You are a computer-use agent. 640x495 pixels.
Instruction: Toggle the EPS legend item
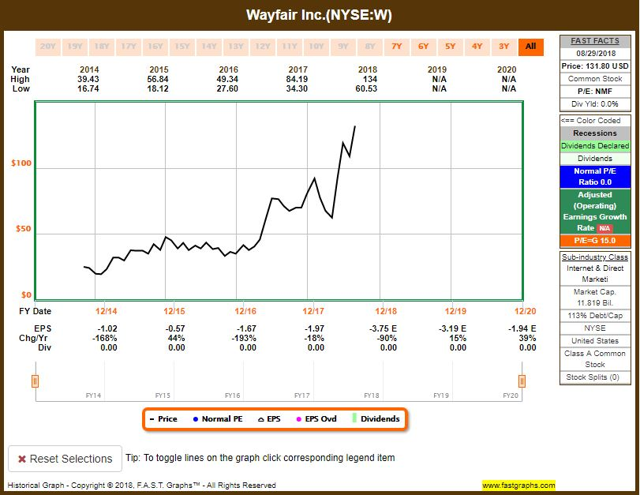[269, 419]
